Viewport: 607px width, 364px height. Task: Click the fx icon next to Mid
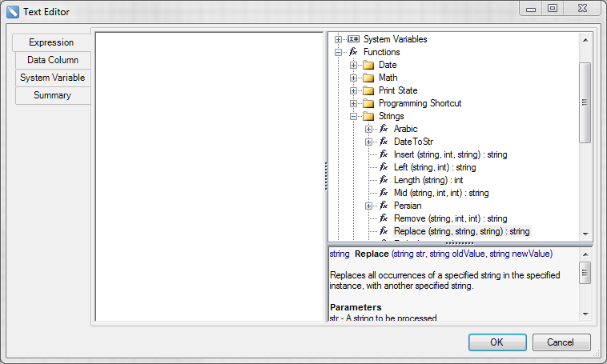[384, 193]
